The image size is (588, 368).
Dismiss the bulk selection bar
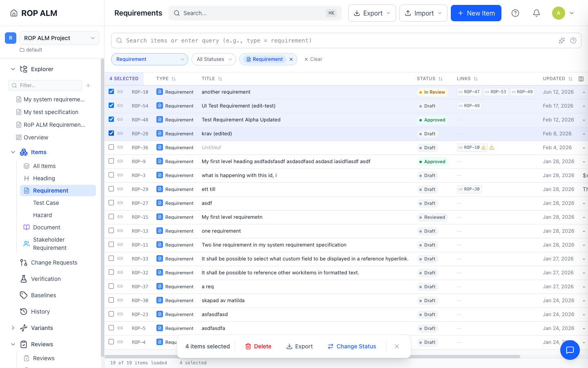[397, 346]
